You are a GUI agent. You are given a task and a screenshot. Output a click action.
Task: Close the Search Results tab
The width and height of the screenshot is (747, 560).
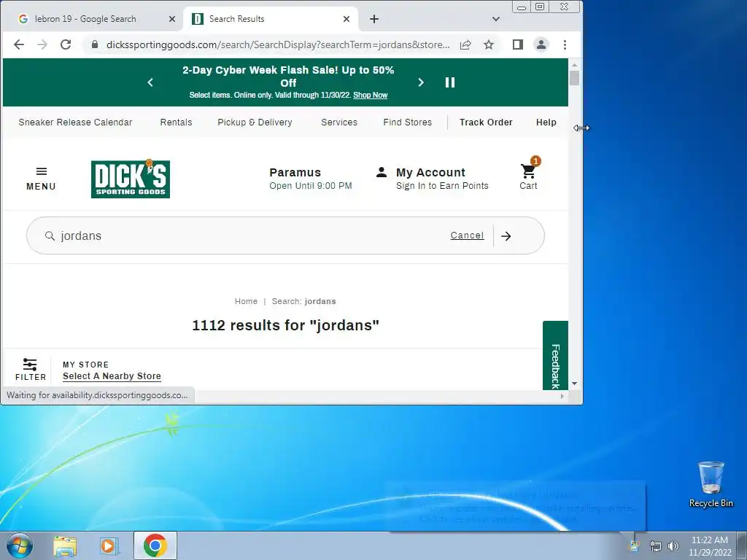click(347, 19)
